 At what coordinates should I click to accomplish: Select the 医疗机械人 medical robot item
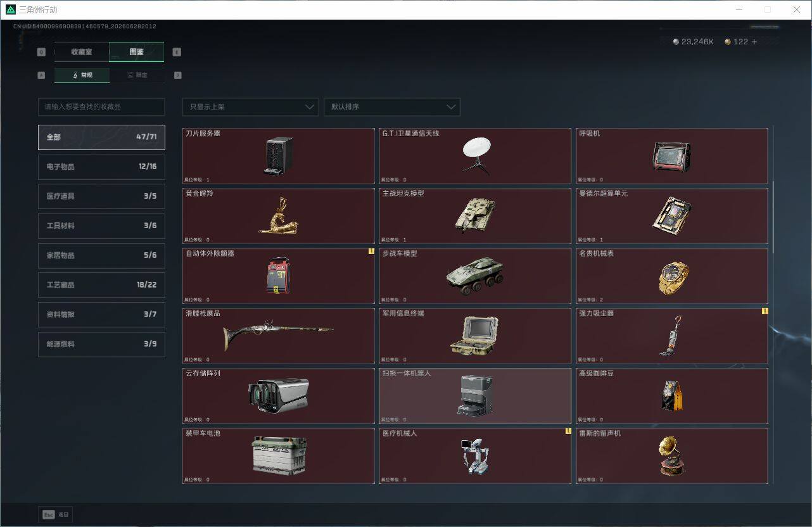pos(475,456)
